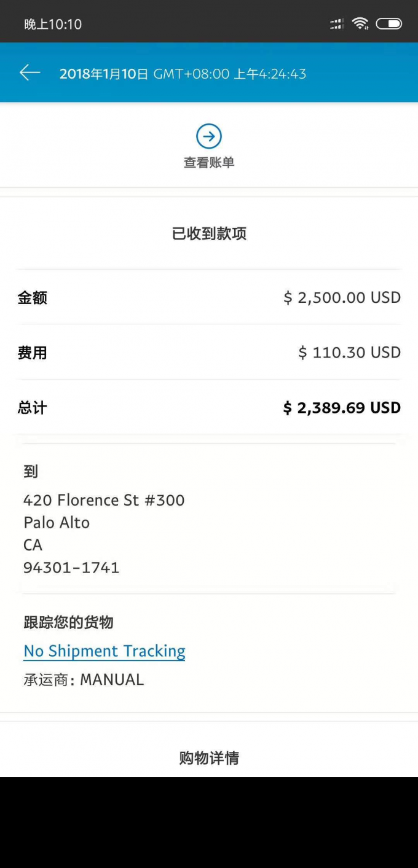Tap the back arrow in header
Image resolution: width=418 pixels, height=868 pixels.
coord(30,73)
